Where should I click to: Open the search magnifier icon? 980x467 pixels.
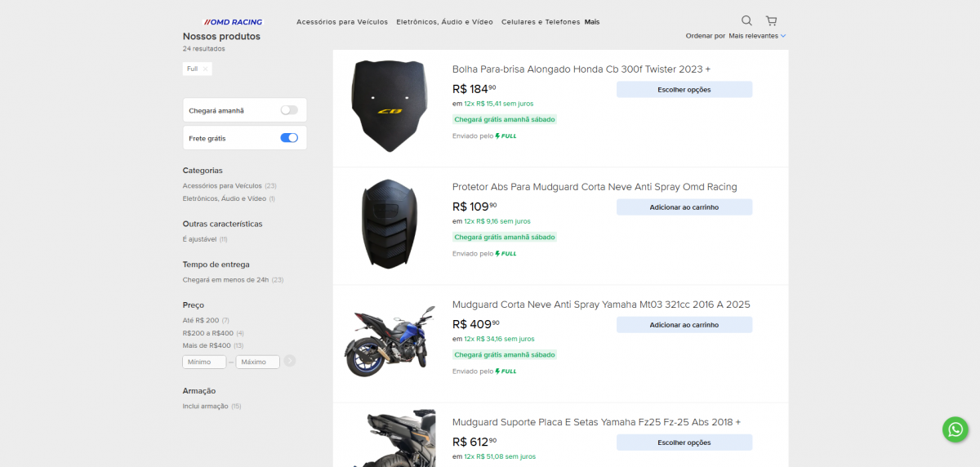click(x=746, y=20)
